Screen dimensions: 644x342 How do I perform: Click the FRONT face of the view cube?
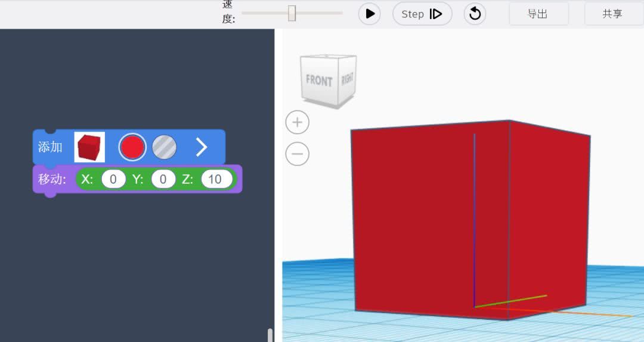319,80
